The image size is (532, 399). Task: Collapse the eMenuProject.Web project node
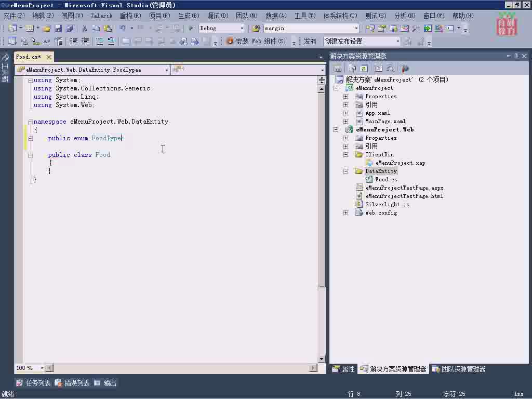(x=336, y=129)
